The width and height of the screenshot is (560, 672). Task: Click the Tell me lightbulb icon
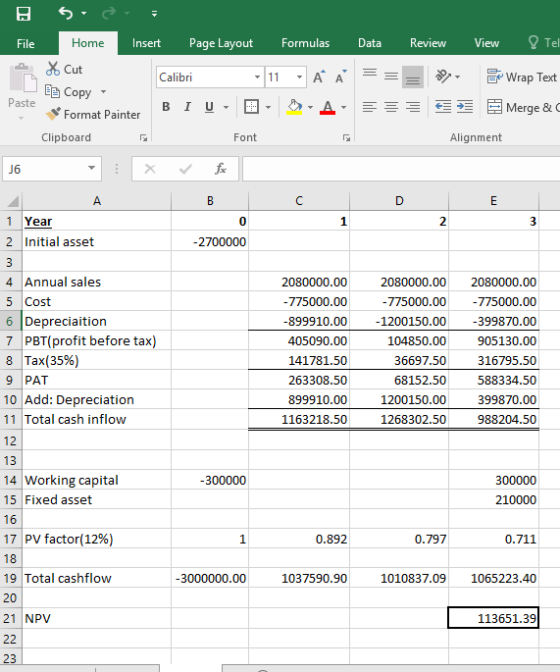tap(533, 42)
